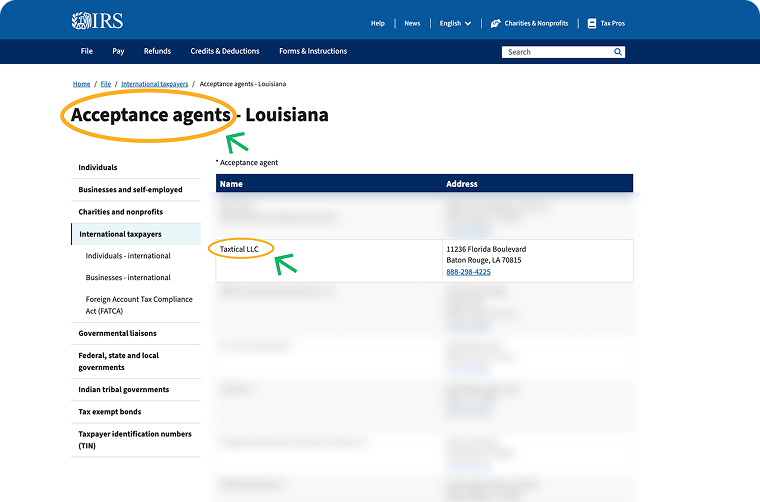Viewport: 760px width, 502px height.
Task: Open the English language dropdown
Action: click(x=455, y=23)
